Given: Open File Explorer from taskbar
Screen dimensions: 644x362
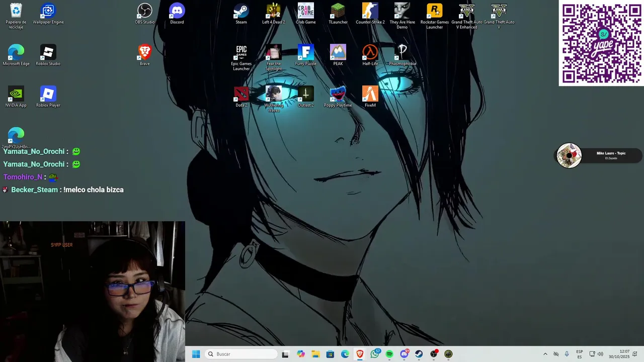Looking at the screenshot, I should pyautogui.click(x=315, y=354).
